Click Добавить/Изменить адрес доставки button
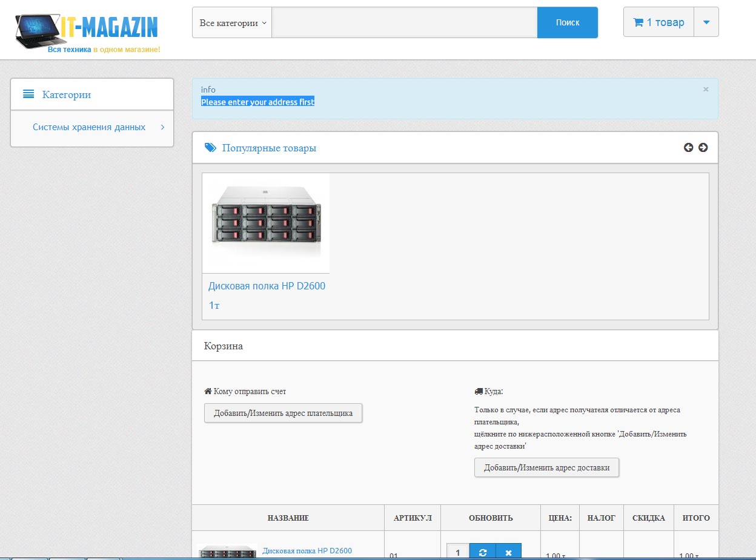 546,468
